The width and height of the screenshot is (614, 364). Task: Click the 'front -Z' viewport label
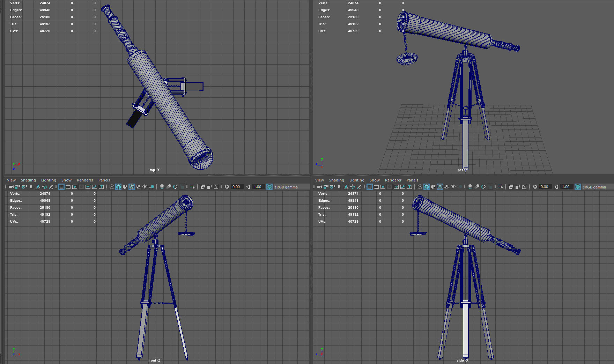pyautogui.click(x=154, y=361)
